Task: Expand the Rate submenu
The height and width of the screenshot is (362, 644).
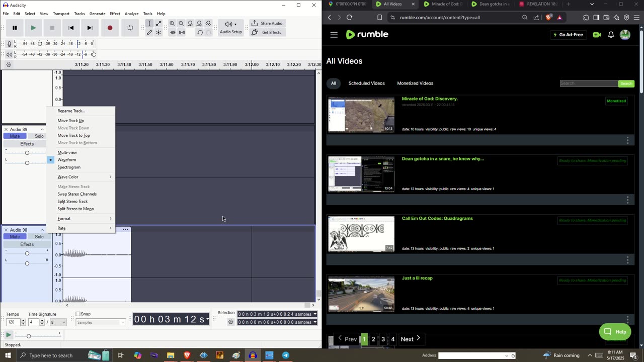Action: [80, 228]
